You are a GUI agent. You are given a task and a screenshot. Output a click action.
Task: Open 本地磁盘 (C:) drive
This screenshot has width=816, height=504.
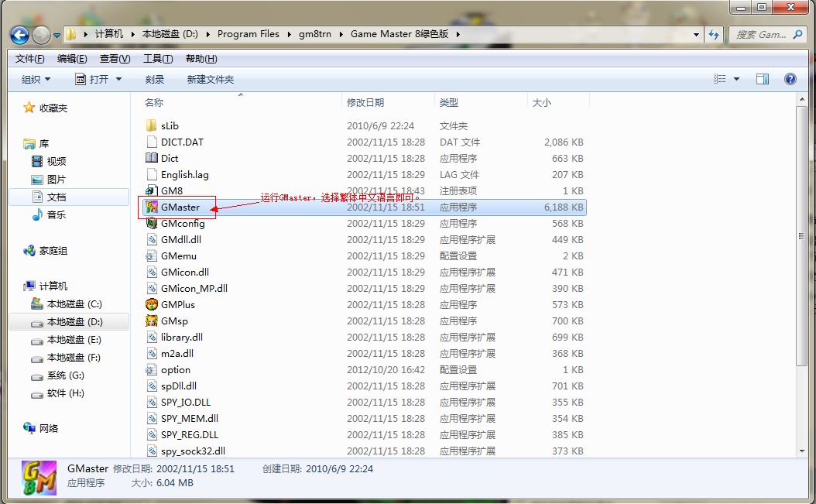click(x=74, y=304)
